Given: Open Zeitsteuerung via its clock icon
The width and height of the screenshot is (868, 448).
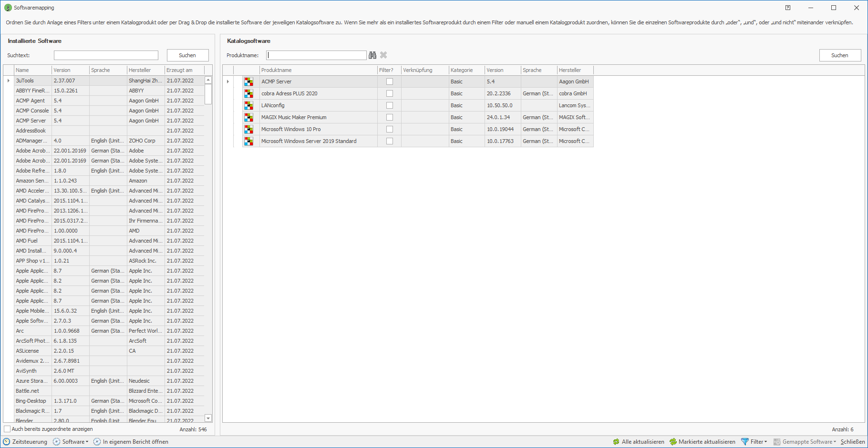Looking at the screenshot, I should [7, 442].
